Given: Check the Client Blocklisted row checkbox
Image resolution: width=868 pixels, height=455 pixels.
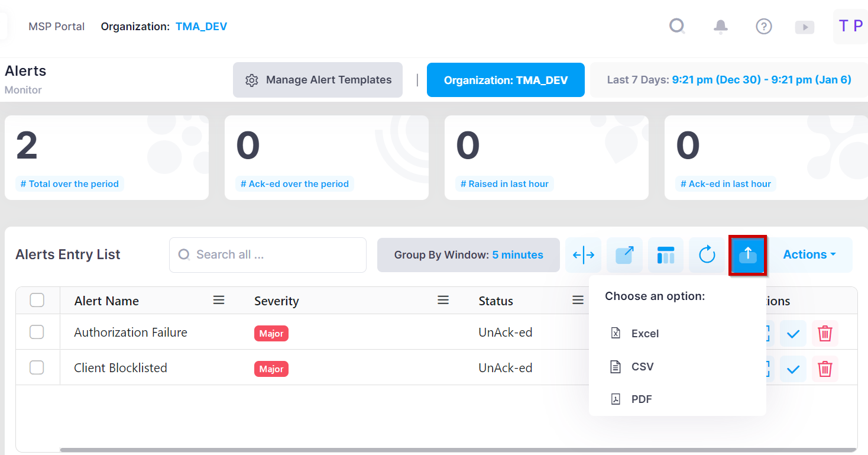Looking at the screenshot, I should coord(37,368).
